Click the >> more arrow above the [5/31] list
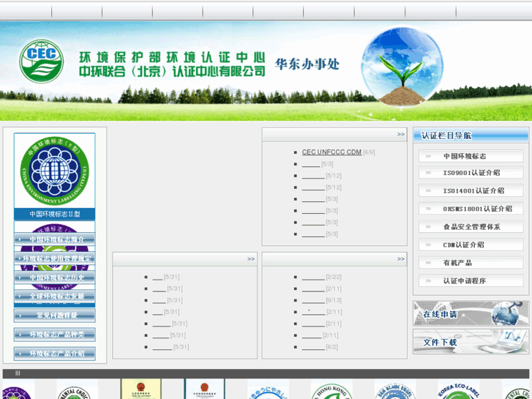This screenshot has height=399, width=532. click(x=251, y=259)
